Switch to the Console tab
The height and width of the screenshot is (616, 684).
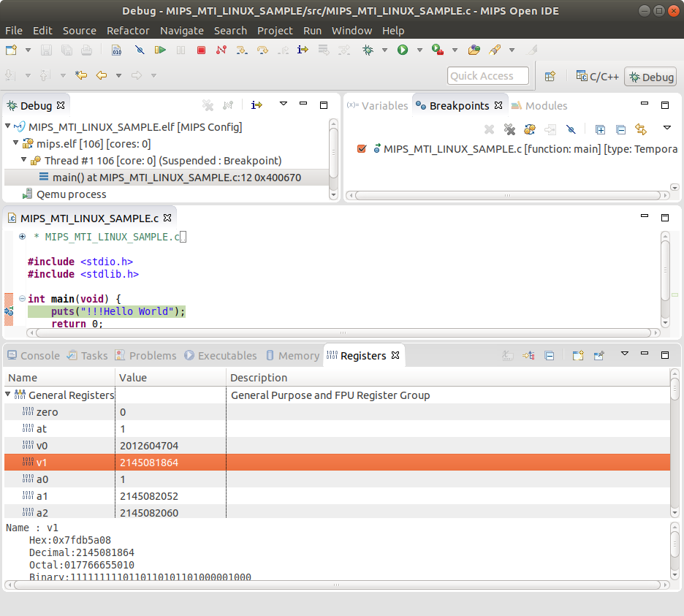click(34, 356)
